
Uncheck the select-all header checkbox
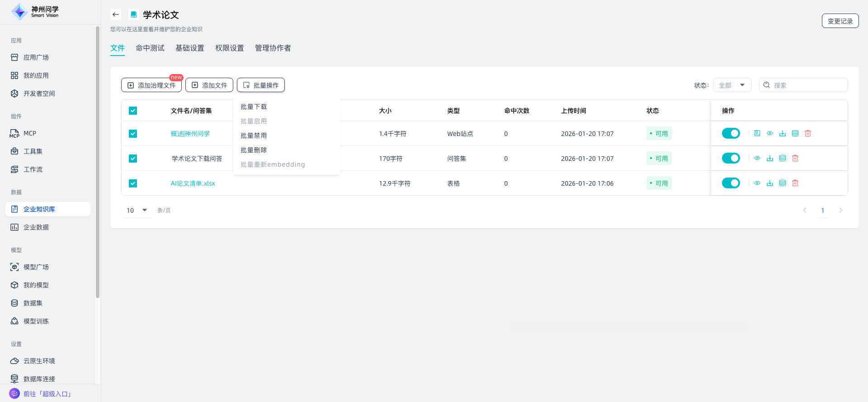click(133, 111)
